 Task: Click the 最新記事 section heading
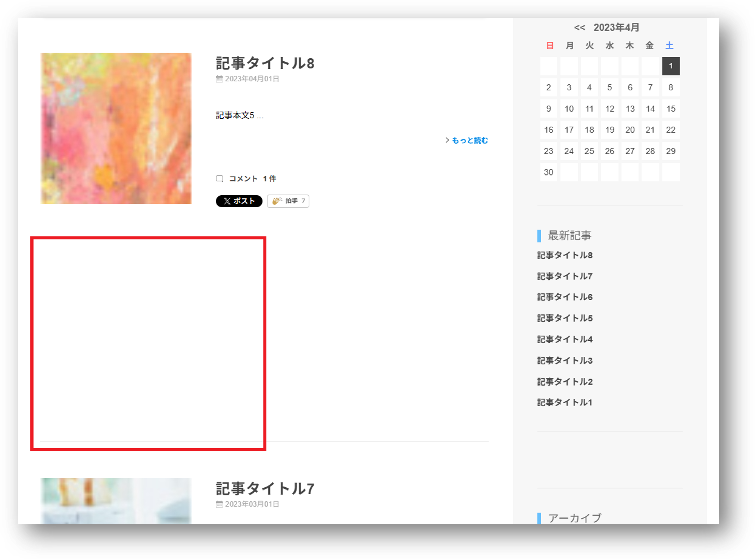point(570,236)
